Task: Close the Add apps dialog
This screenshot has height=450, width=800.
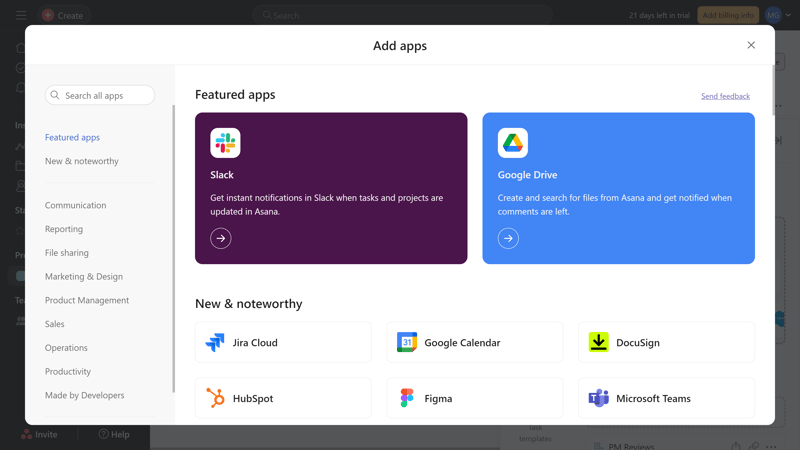Action: [751, 45]
